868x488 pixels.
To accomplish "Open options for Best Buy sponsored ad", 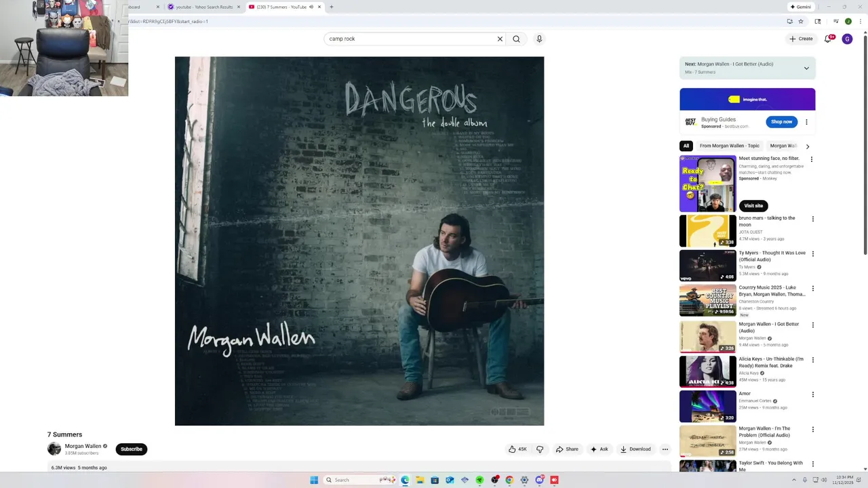I will 806,122.
